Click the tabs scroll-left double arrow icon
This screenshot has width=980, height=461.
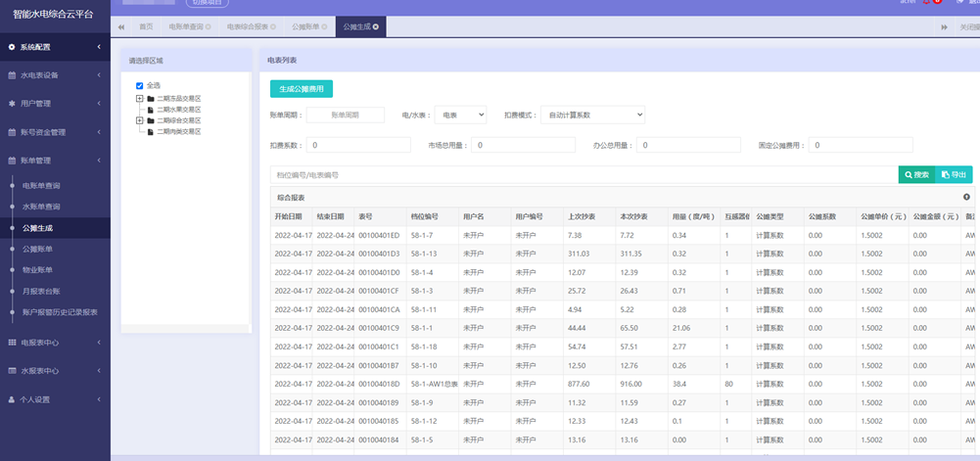(x=120, y=26)
